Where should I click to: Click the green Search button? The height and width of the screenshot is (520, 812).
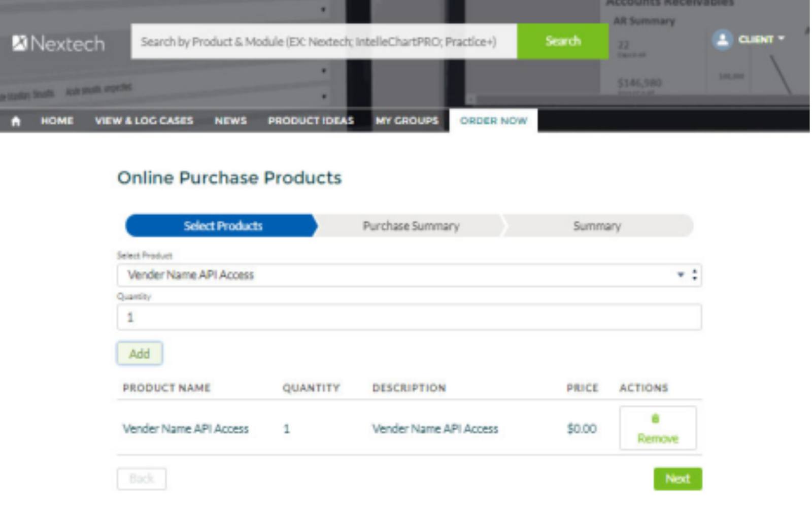coord(562,41)
